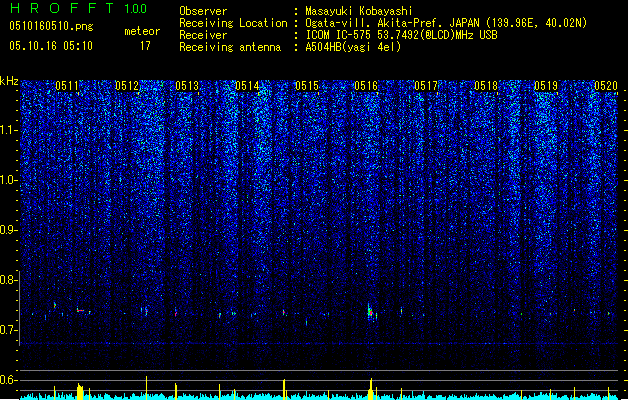Click the 0511 time marker label
Viewport: 629px width, 400px height.
(x=67, y=86)
